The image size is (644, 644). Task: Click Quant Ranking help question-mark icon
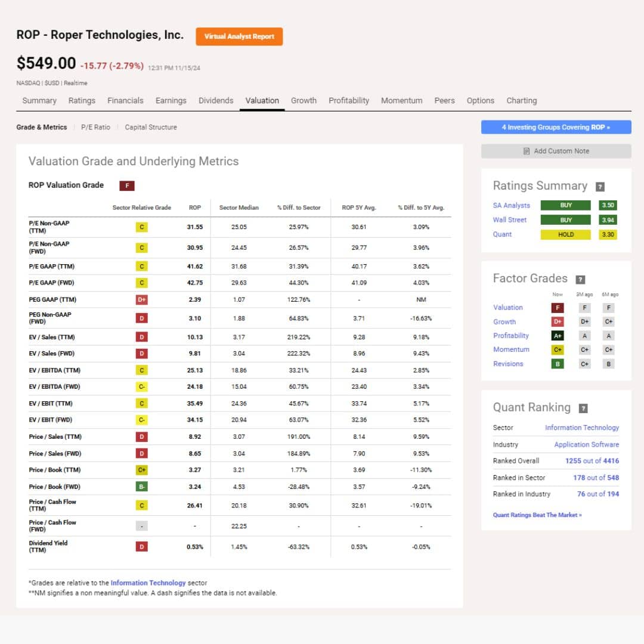click(x=583, y=408)
